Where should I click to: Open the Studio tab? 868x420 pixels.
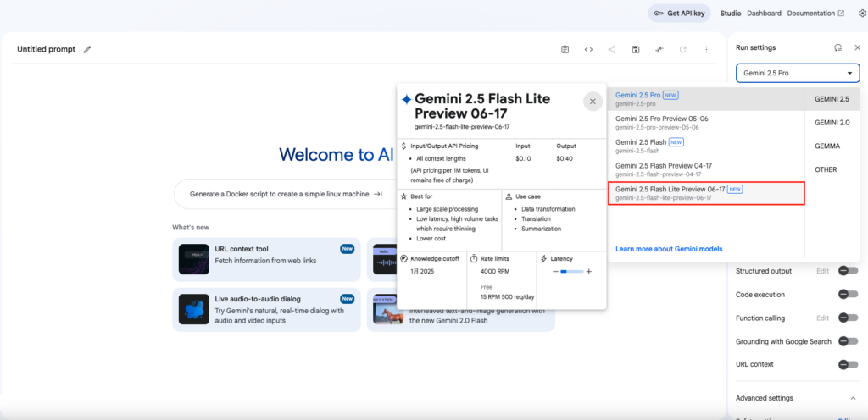click(x=731, y=14)
